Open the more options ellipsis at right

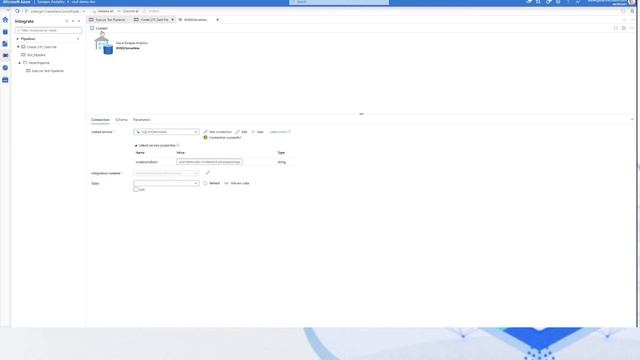632,28
